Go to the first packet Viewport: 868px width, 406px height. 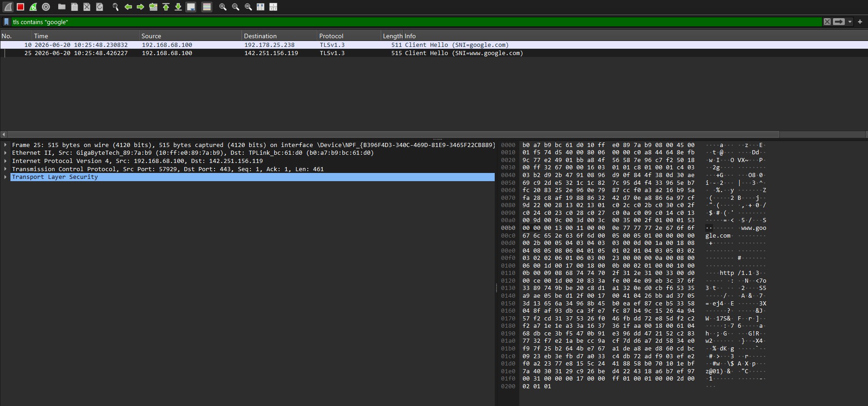(x=166, y=7)
